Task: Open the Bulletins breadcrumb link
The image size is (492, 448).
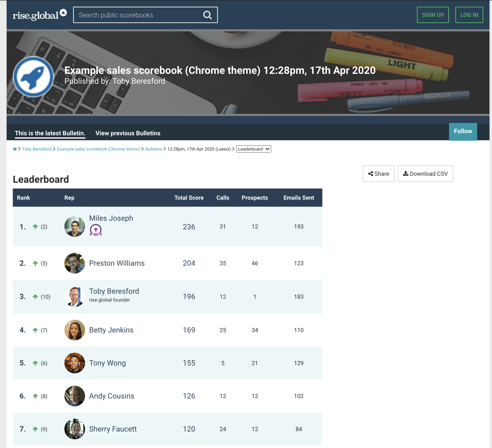Action: (x=154, y=149)
